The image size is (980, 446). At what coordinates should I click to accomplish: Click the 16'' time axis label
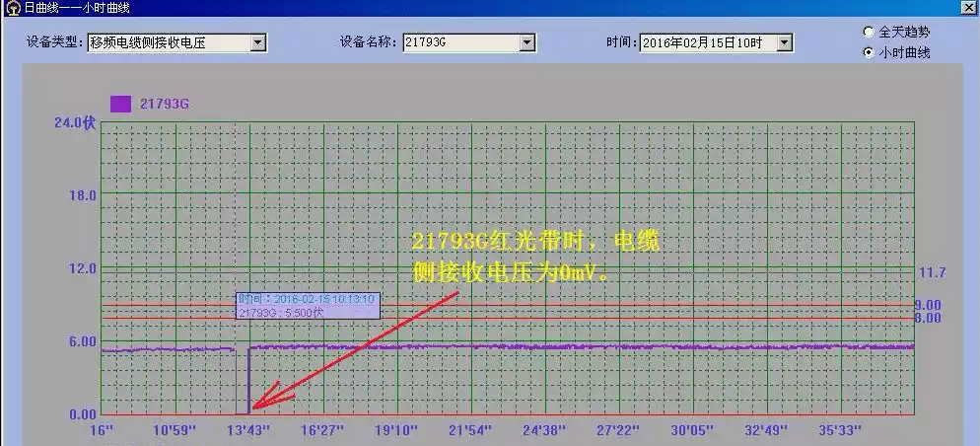(104, 430)
